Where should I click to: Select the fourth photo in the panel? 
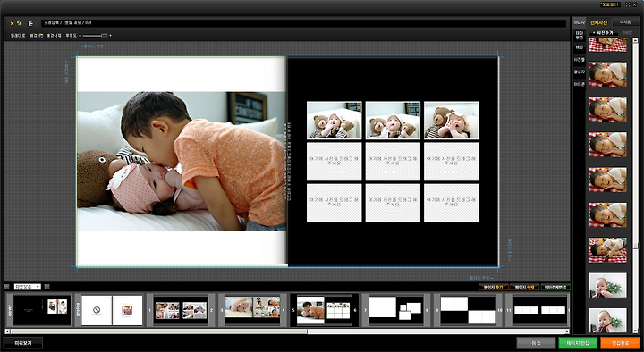pos(608,145)
